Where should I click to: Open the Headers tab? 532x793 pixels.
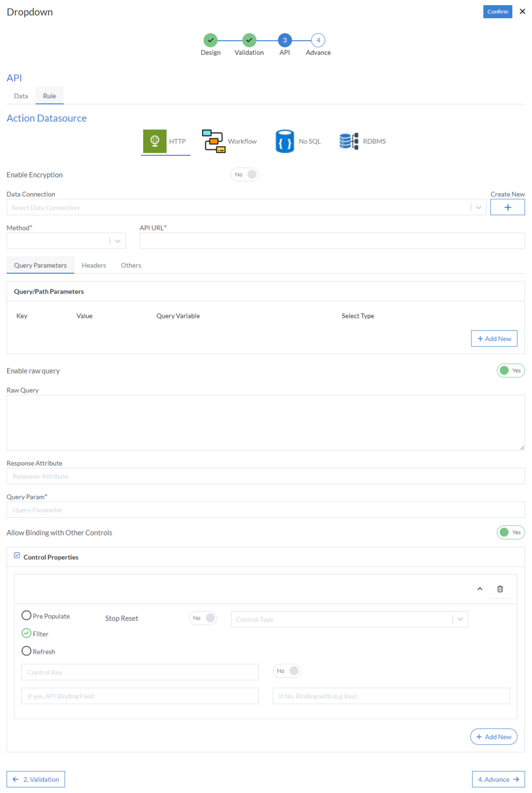pyautogui.click(x=94, y=265)
